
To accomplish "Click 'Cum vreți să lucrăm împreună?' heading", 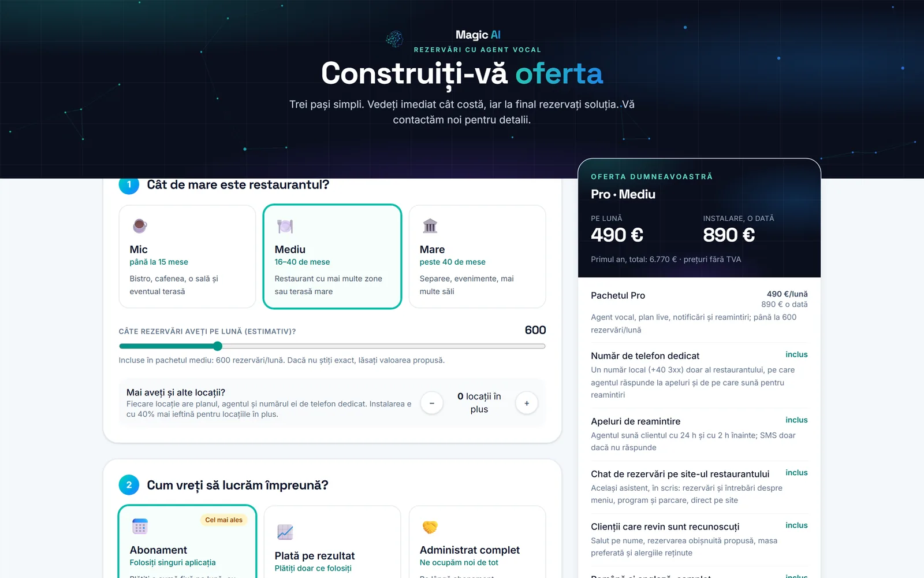I will (237, 486).
